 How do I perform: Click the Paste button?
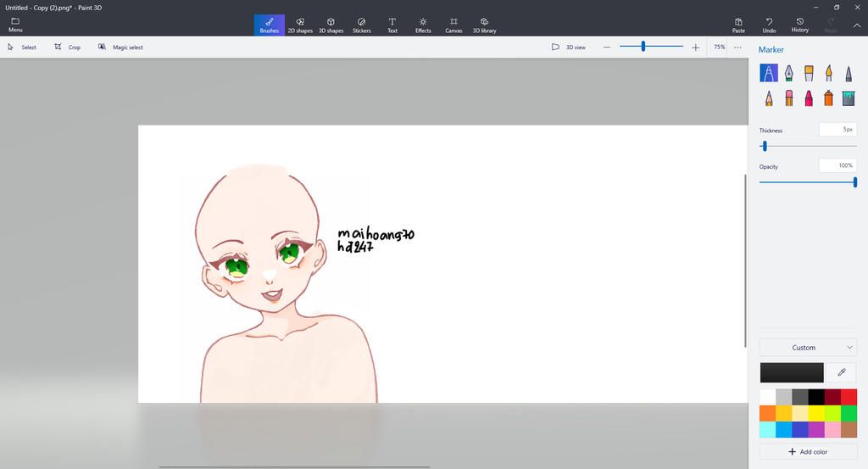pos(738,25)
